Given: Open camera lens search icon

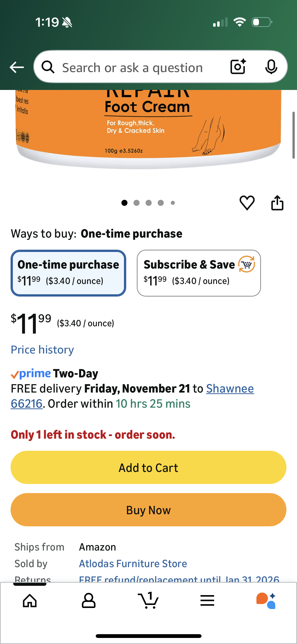Looking at the screenshot, I should point(238,67).
